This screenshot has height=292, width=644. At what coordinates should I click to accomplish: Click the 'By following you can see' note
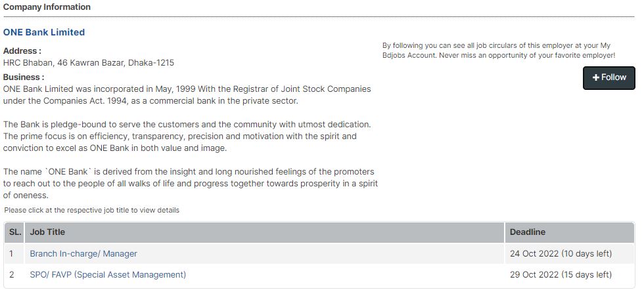[x=498, y=51]
